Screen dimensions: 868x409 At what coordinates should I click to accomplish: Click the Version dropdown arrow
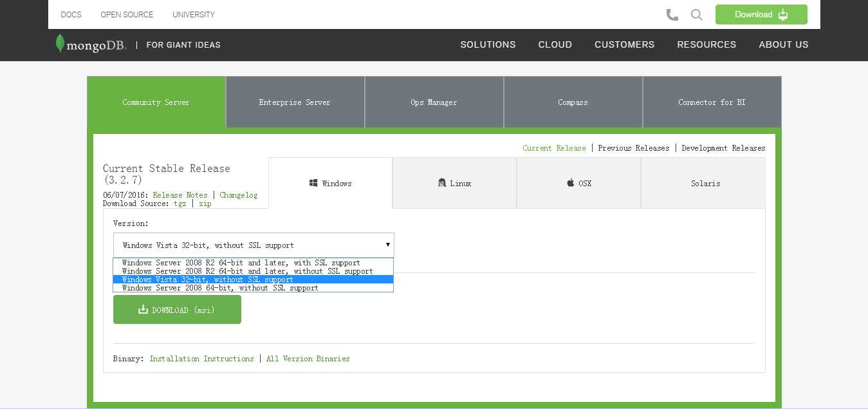tap(387, 245)
